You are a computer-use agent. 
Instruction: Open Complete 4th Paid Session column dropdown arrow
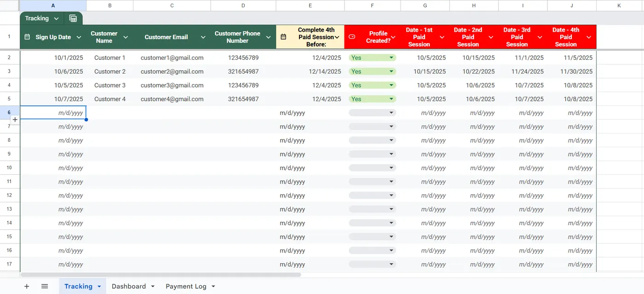tap(337, 37)
